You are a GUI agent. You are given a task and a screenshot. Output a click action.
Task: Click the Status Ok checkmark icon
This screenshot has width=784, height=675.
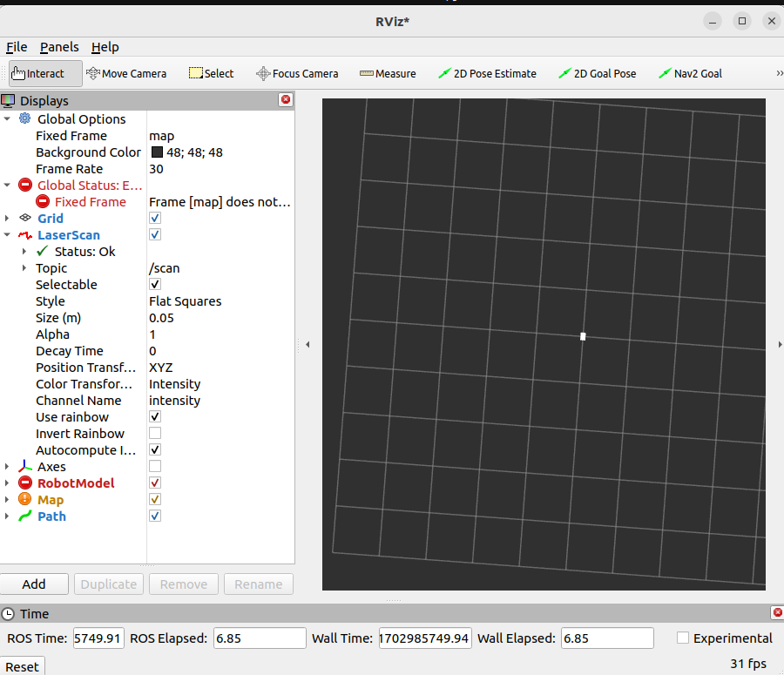click(43, 251)
